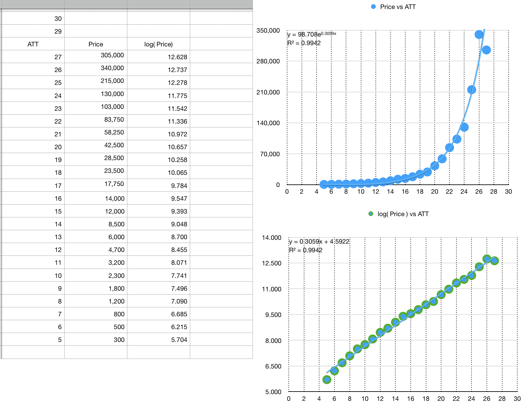The width and height of the screenshot is (532, 413).
Task: Select the log value 12.278
Action: coord(158,82)
